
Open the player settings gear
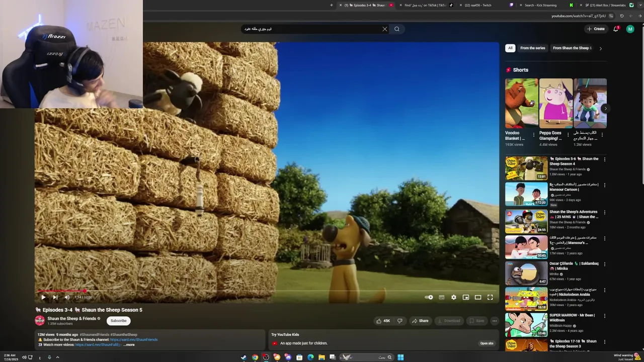[x=454, y=297]
